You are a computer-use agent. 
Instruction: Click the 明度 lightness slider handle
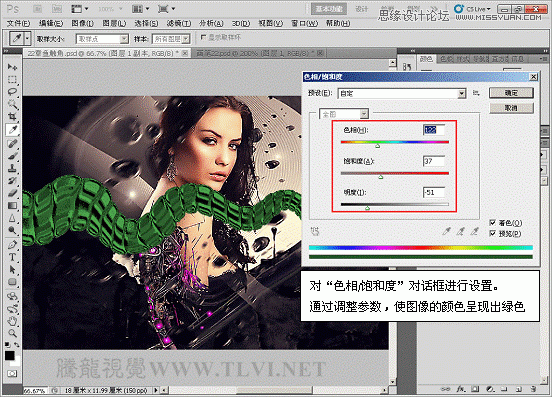point(367,208)
